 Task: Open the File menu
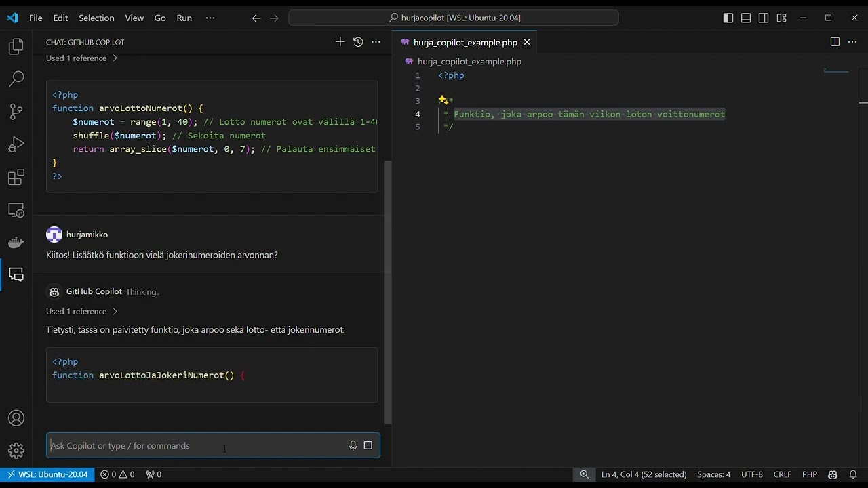[x=36, y=18]
